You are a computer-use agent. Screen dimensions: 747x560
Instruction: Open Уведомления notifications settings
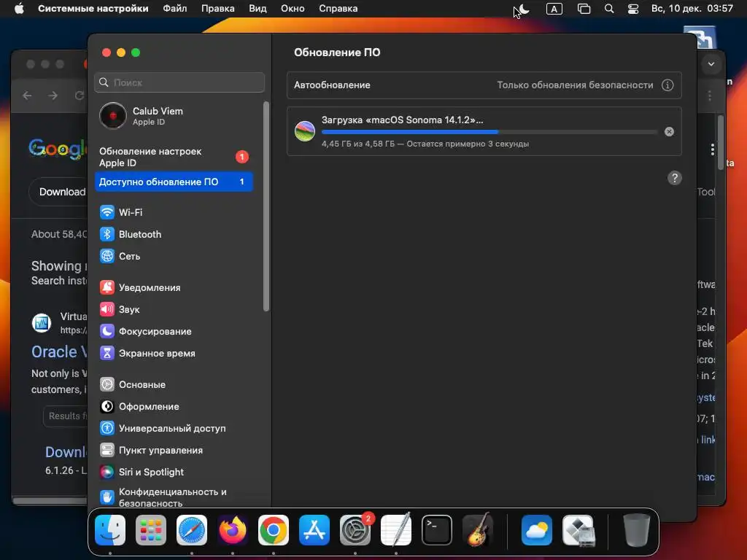[140, 287]
